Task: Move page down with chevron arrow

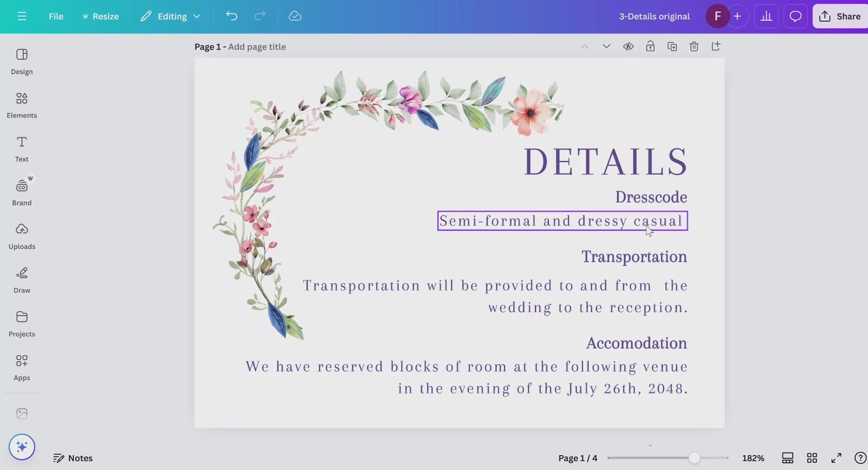Action: pos(606,47)
